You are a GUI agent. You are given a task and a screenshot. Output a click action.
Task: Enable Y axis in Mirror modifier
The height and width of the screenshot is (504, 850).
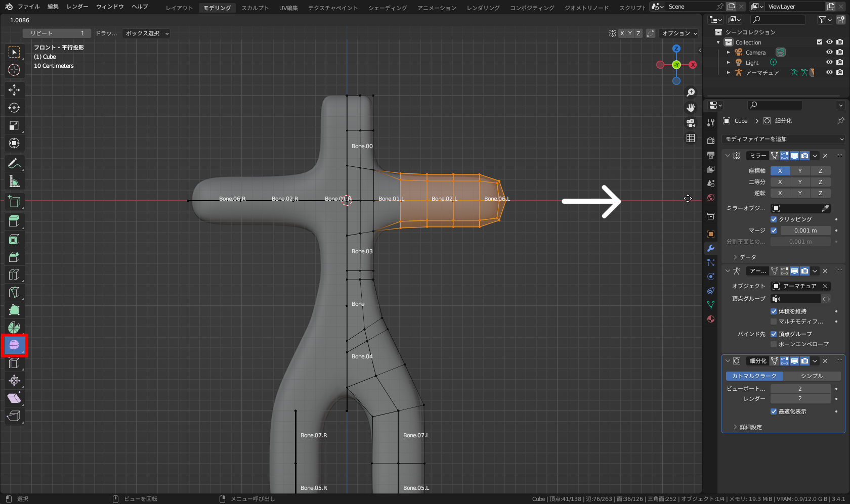[x=800, y=171]
